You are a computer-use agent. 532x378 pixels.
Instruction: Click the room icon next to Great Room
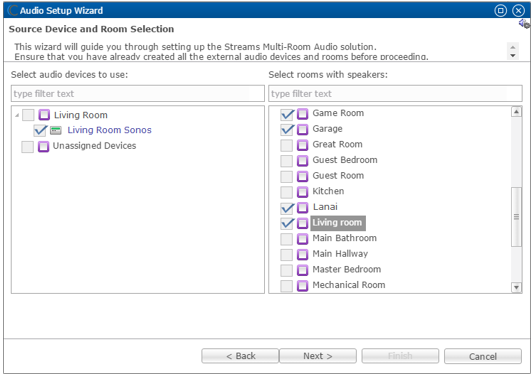pyautogui.click(x=302, y=145)
